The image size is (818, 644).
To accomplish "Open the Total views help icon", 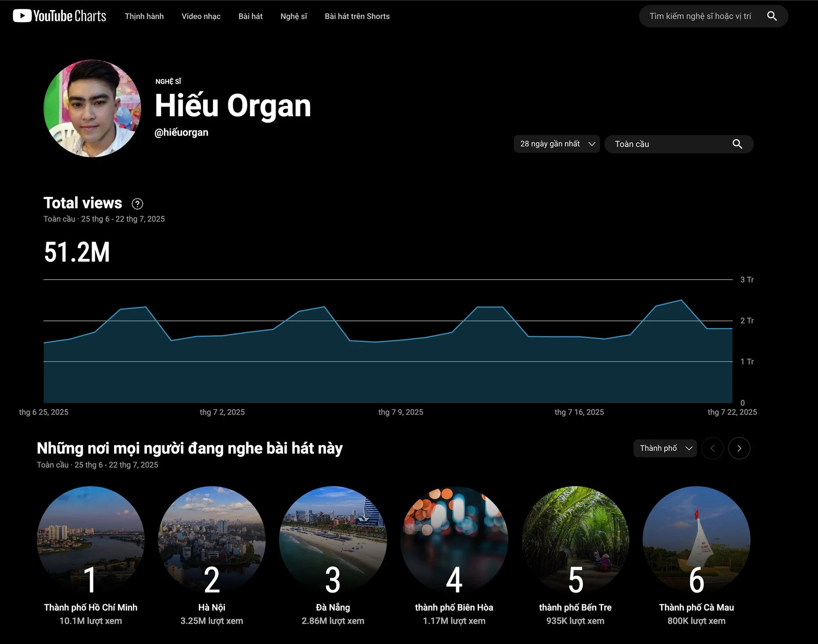I will point(137,204).
